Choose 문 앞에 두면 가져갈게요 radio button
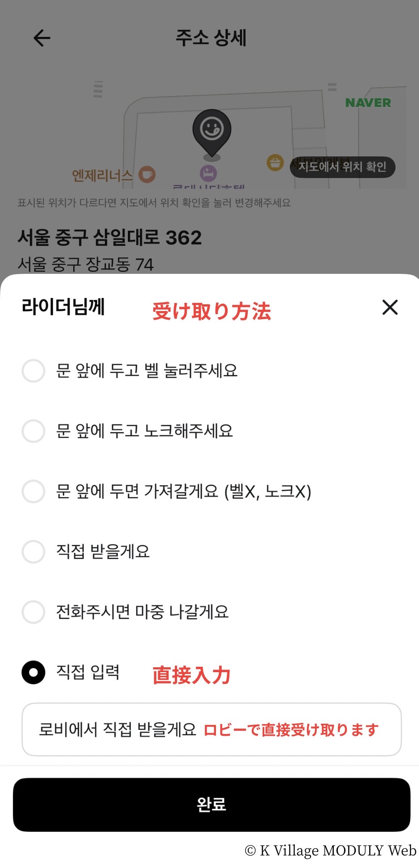This screenshot has width=419, height=868. [x=34, y=491]
